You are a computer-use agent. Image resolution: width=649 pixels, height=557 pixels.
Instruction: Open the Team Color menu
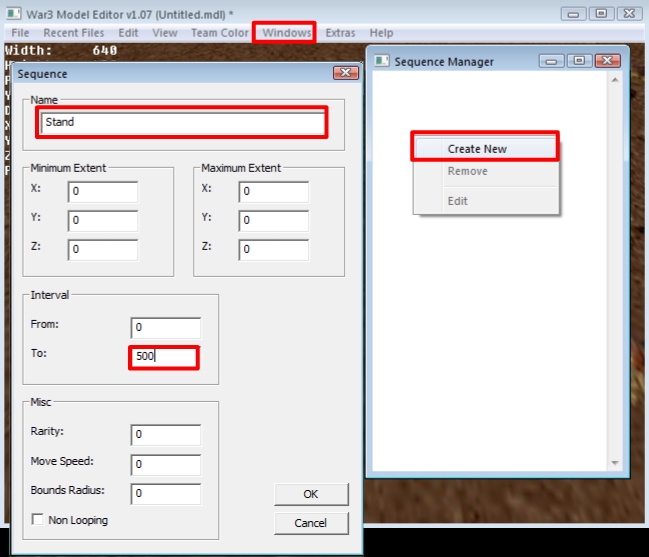(x=219, y=33)
